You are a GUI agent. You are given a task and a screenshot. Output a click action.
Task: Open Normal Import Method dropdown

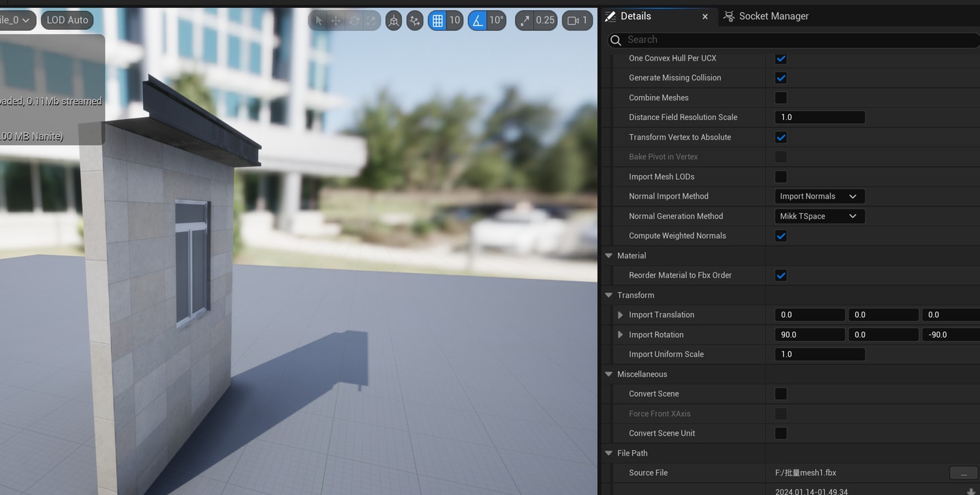click(x=820, y=196)
